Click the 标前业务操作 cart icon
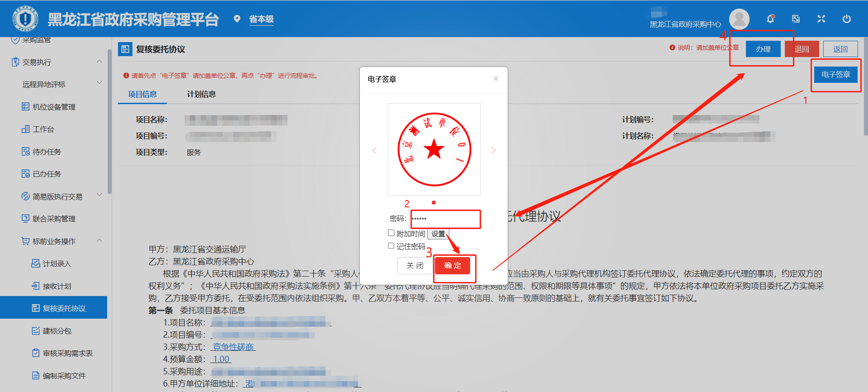The image size is (868, 392). (26, 241)
